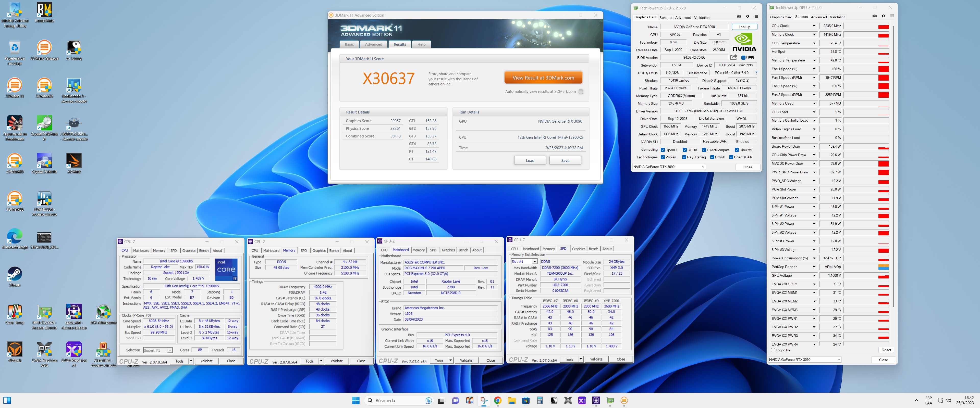The width and height of the screenshot is (980, 408).
Task: Open GPU selector dropdown in GPU-Z Sensors window
Action: tap(838, 360)
